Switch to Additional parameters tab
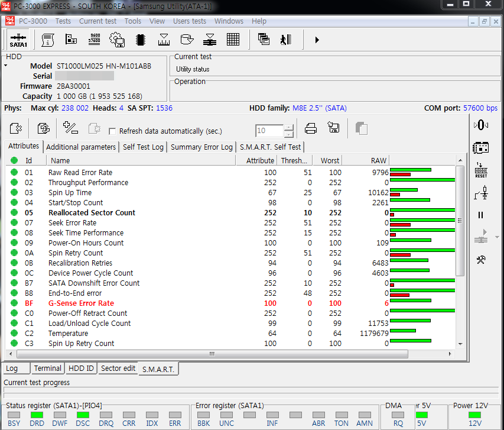Screen dimensions: 504x430 point(81,147)
